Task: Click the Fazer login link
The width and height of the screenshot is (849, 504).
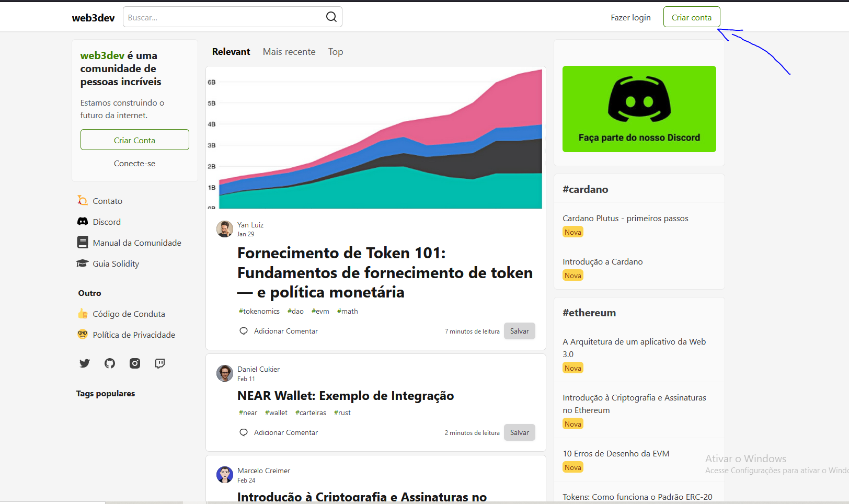Action: click(630, 17)
